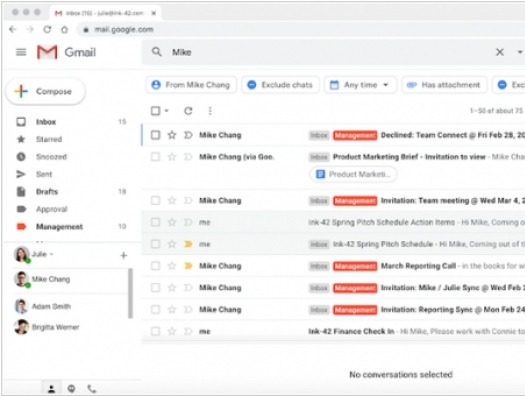Star the Product Marketing Brief email
This screenshot has width=525, height=396.
pyautogui.click(x=172, y=157)
